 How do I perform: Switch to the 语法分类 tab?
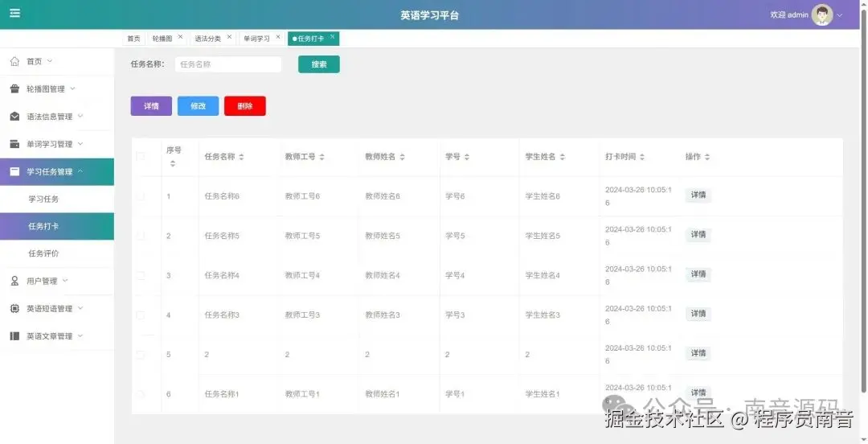[x=207, y=39]
